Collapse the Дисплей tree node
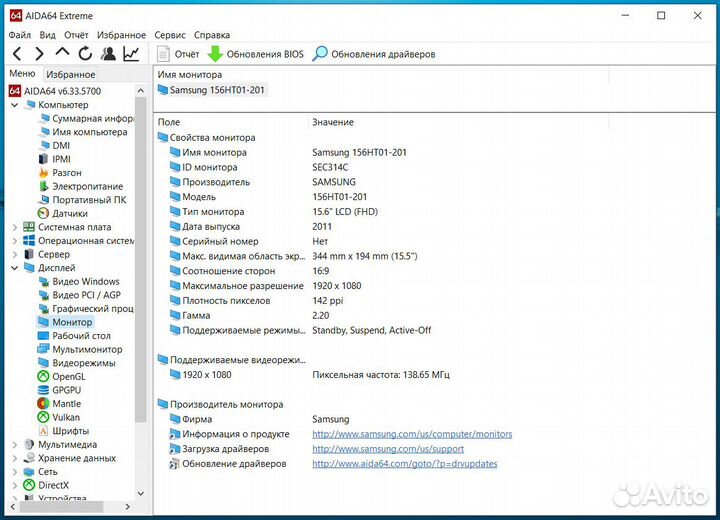720x520 pixels. pos(15,268)
